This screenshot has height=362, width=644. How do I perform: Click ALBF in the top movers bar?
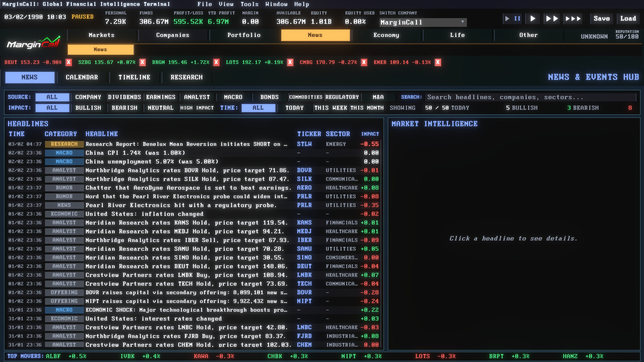point(53,356)
